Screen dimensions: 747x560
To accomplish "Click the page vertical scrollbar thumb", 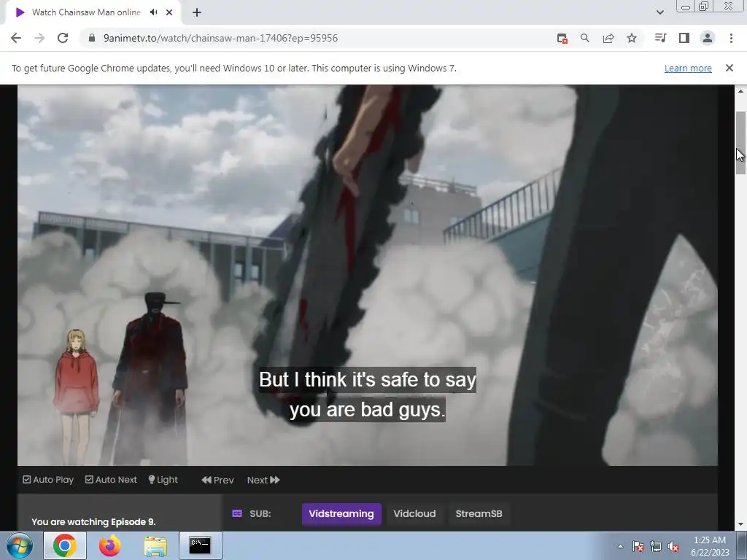I will [x=740, y=143].
